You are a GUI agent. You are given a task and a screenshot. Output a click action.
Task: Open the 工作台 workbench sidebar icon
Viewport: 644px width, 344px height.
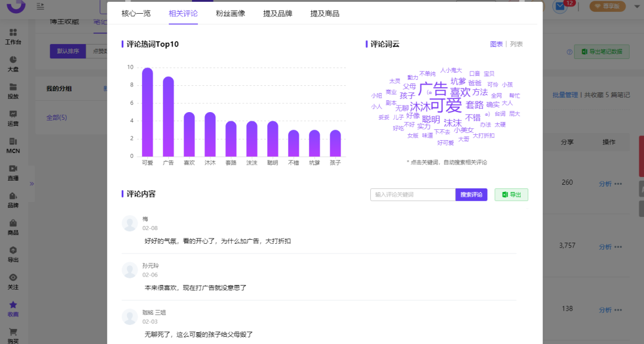pos(13,32)
